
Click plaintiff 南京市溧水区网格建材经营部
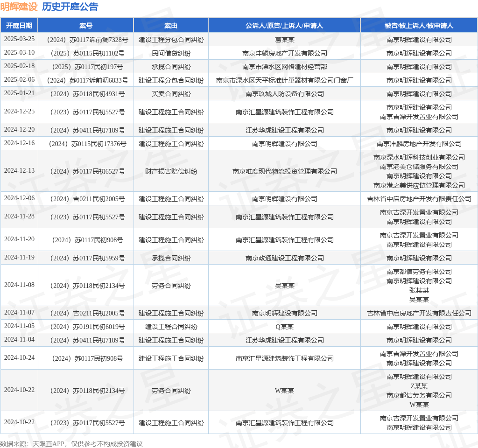284,67
